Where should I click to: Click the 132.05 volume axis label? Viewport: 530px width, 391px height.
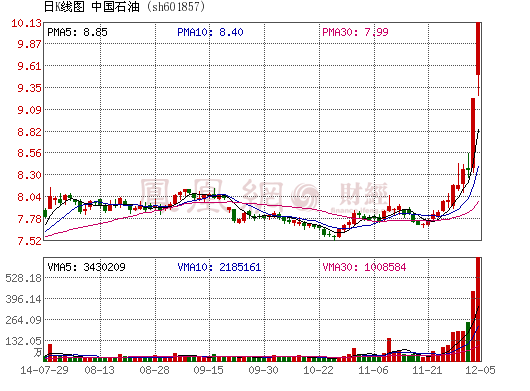[x=23, y=341]
